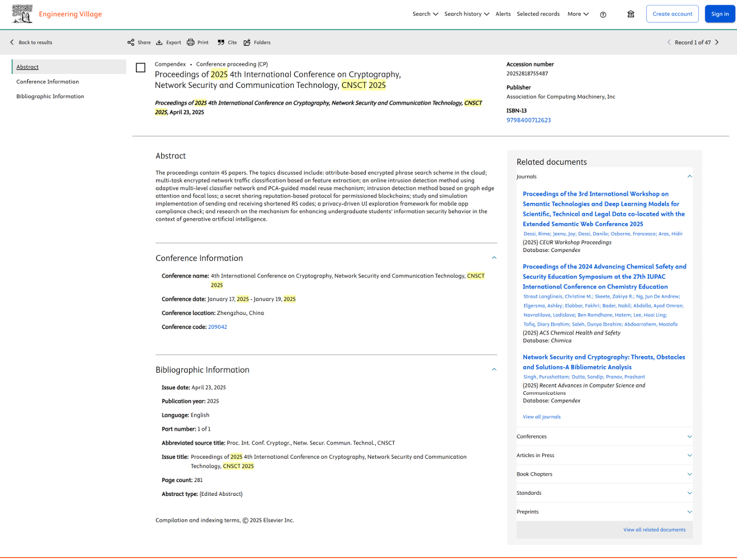Collapse the Bibliographic Information section
This screenshot has height=560, width=737.
[x=494, y=369]
